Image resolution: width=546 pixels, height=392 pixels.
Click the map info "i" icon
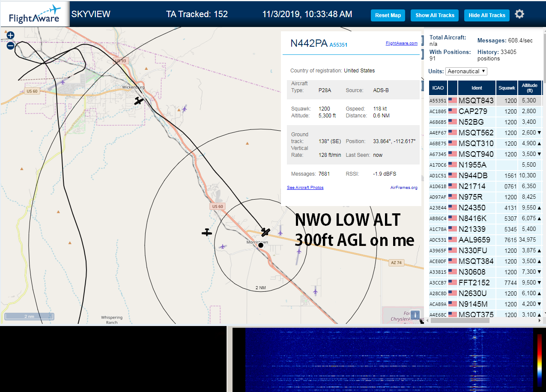coord(415,315)
